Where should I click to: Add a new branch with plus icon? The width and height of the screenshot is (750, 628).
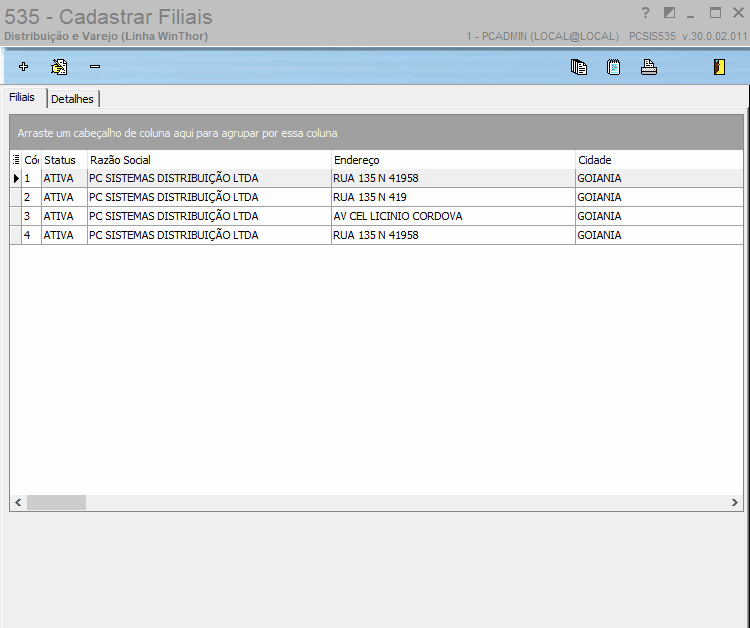point(23,67)
